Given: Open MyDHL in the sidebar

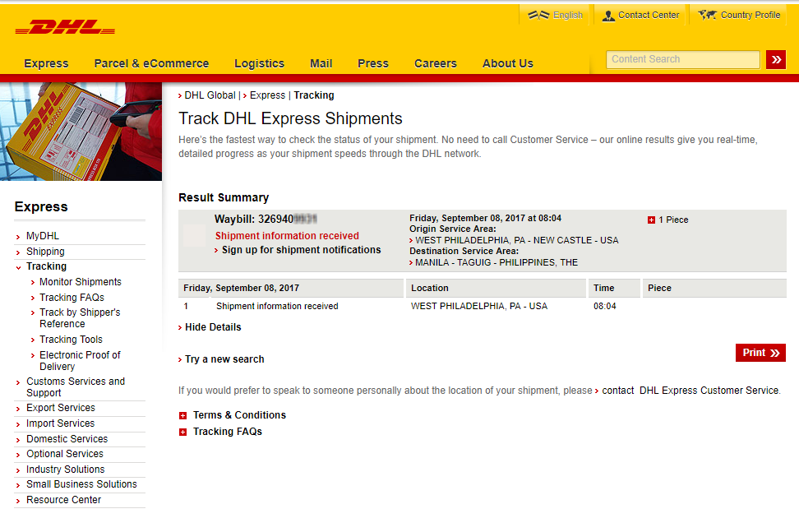Looking at the screenshot, I should point(43,236).
